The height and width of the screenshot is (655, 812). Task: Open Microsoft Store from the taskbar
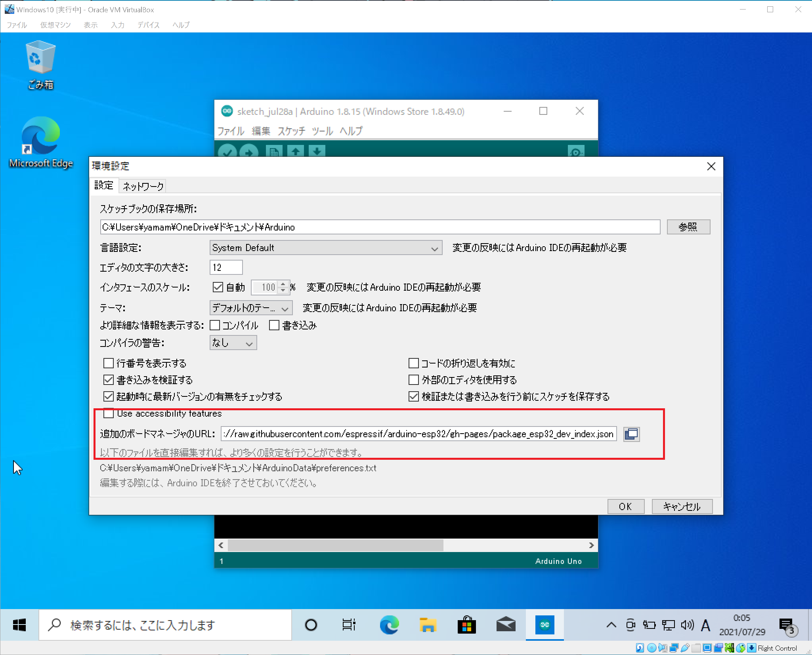point(467,625)
